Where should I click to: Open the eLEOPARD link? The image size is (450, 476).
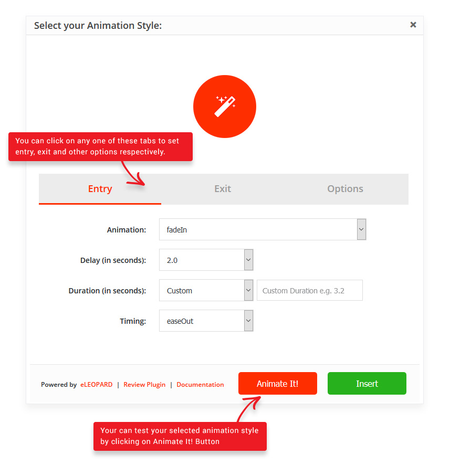pos(96,385)
